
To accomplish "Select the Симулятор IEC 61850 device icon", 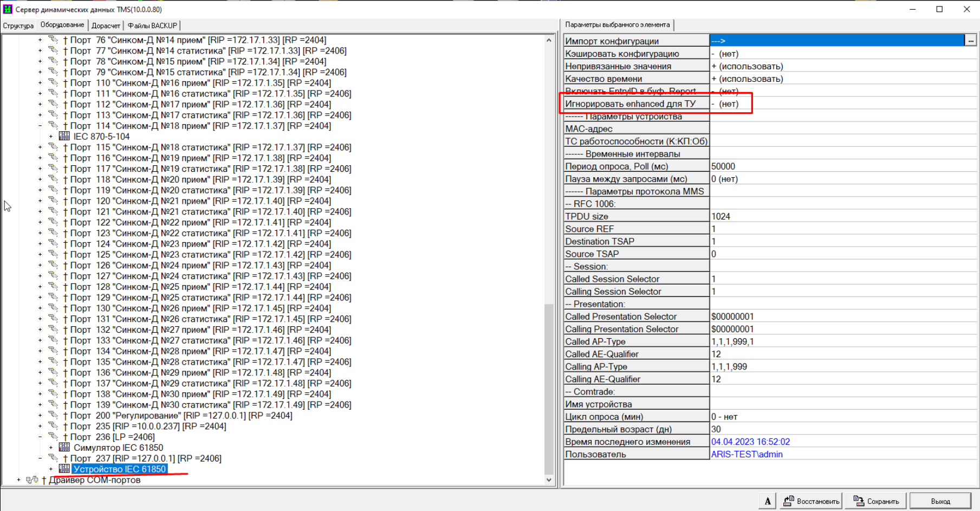I will [x=64, y=447].
